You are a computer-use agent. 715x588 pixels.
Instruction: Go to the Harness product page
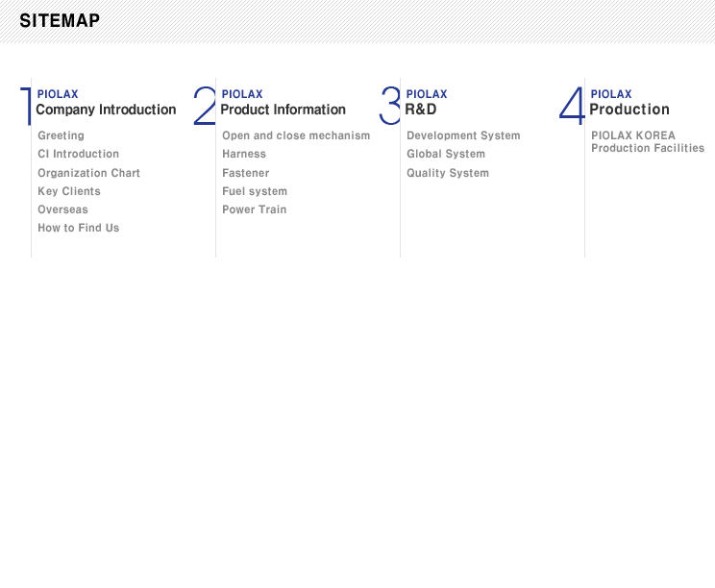click(x=244, y=154)
